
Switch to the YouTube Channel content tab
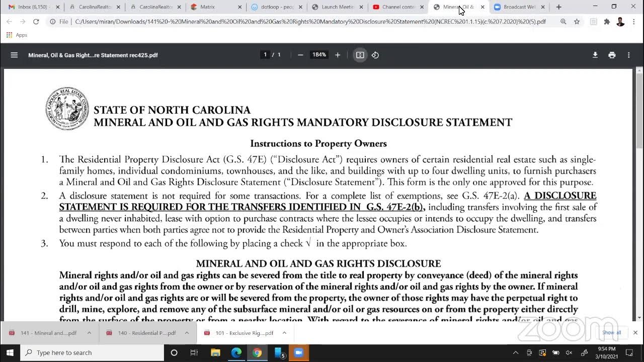pos(398,7)
